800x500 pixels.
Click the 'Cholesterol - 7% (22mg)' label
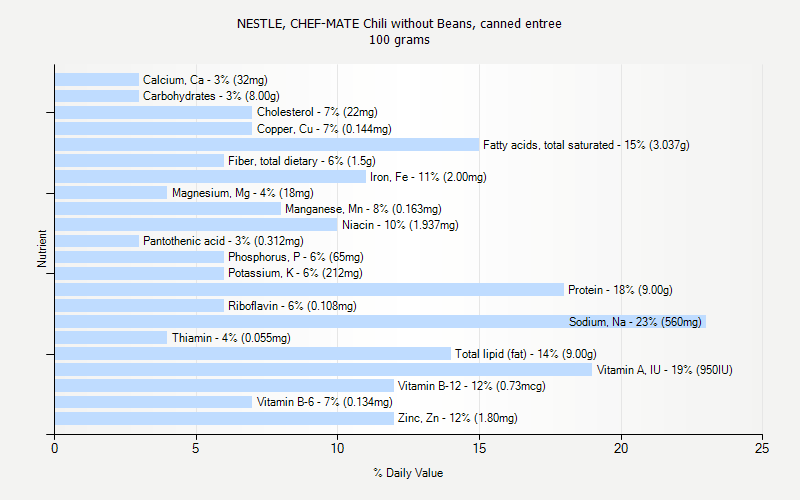(317, 112)
